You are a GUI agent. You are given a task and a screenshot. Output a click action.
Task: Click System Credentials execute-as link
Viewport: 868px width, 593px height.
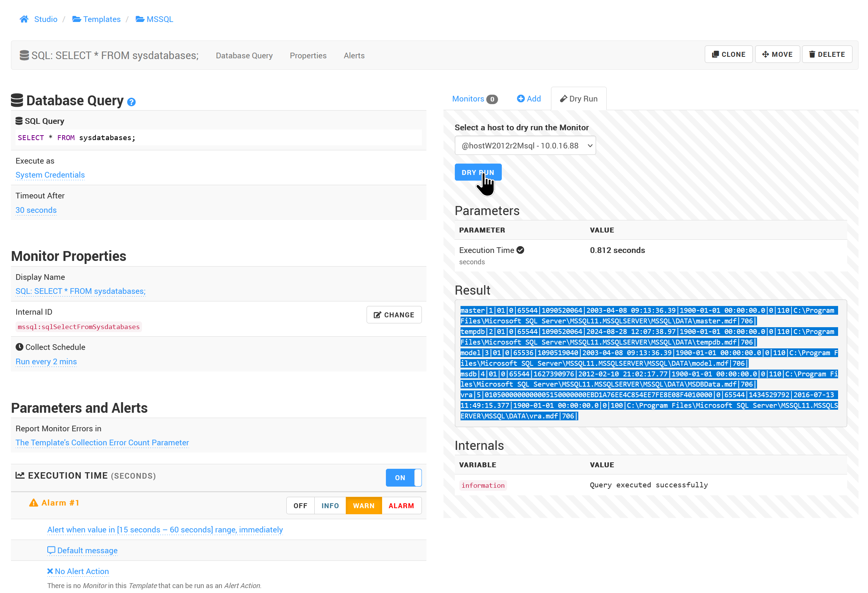[50, 175]
